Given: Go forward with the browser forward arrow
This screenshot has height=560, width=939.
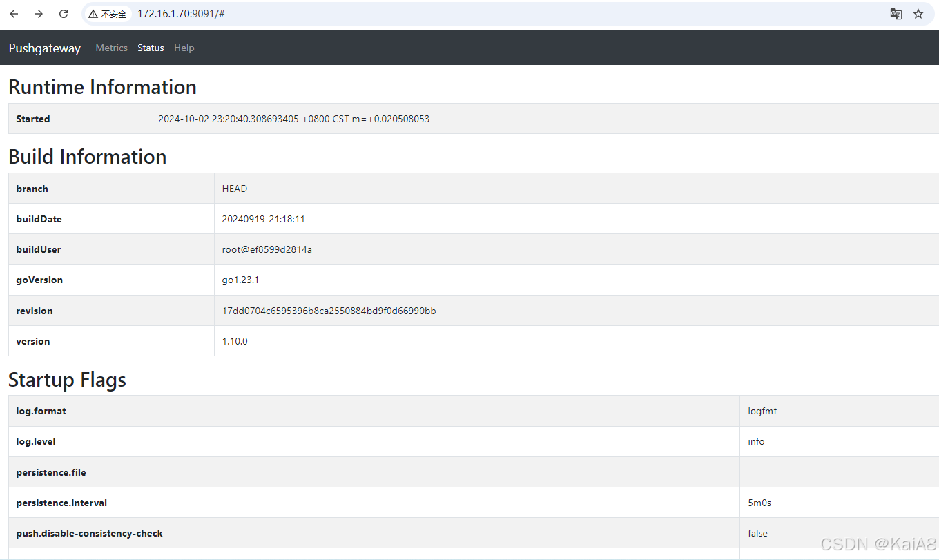Looking at the screenshot, I should [x=39, y=14].
